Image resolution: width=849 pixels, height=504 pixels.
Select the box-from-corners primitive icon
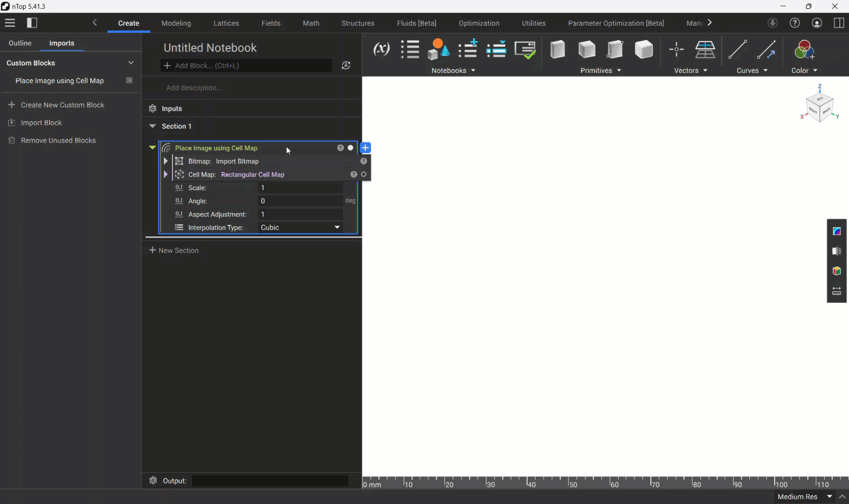pyautogui.click(x=615, y=49)
